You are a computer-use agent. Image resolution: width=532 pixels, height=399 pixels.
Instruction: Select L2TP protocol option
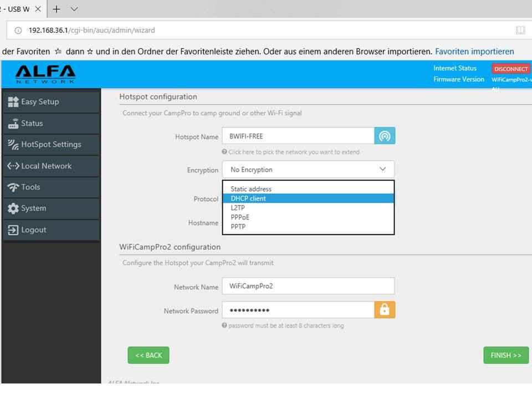[309, 208]
